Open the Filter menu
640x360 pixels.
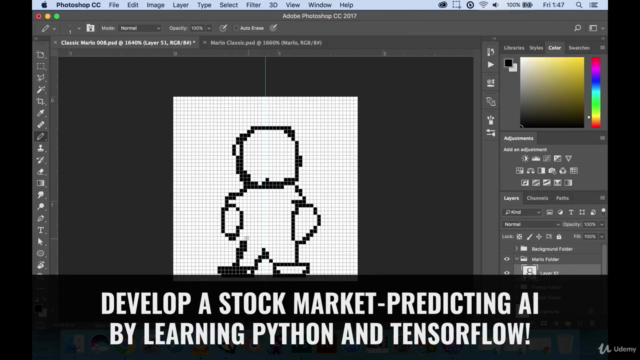pos(253,5)
